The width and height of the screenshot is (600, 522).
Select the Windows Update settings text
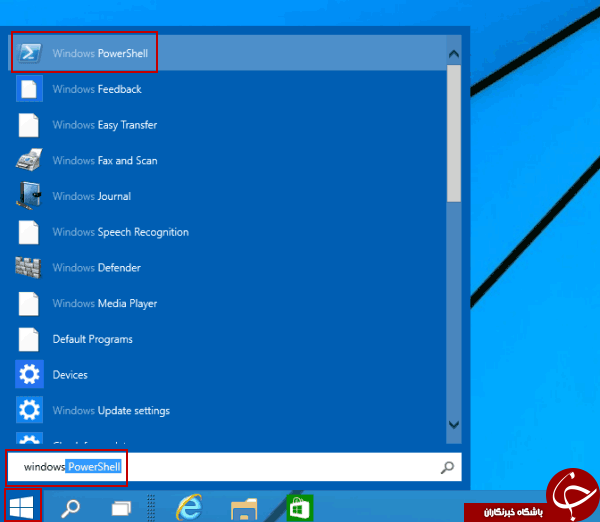point(111,411)
